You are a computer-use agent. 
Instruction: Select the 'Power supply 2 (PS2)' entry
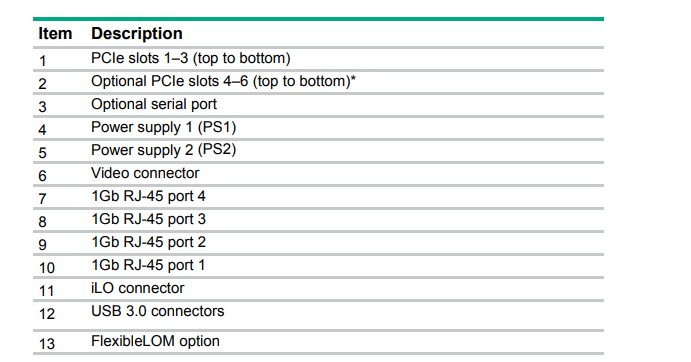tap(163, 150)
